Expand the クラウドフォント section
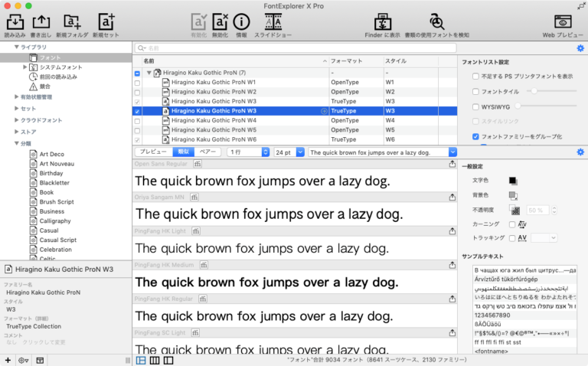Image resolution: width=588 pixels, height=366 pixels. coord(17,120)
